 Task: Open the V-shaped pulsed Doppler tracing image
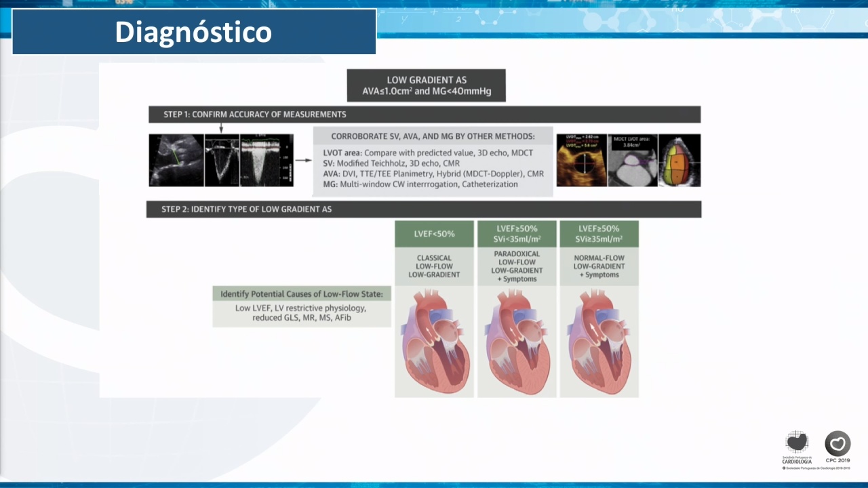[222, 160]
